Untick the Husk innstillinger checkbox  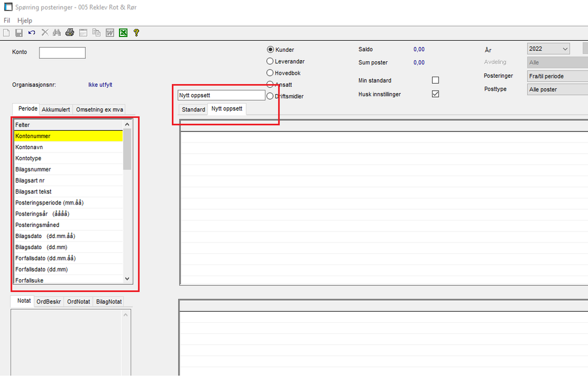(436, 94)
